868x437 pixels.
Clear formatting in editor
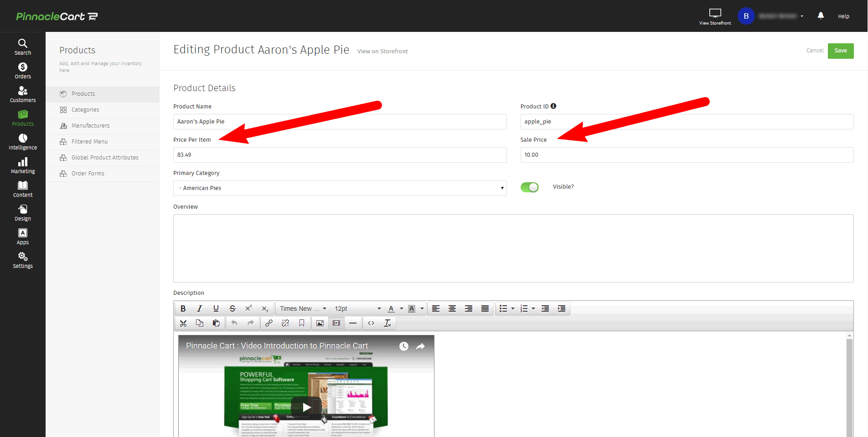coord(387,323)
